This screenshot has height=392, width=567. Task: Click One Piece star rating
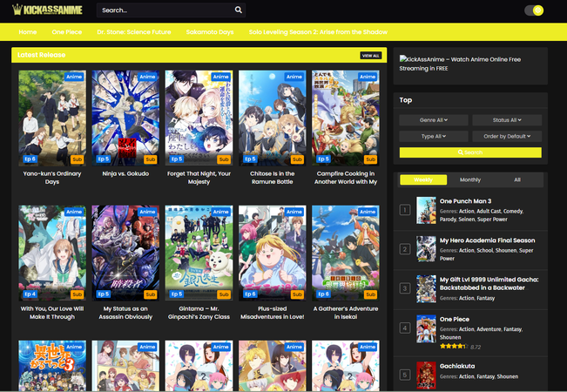point(454,347)
